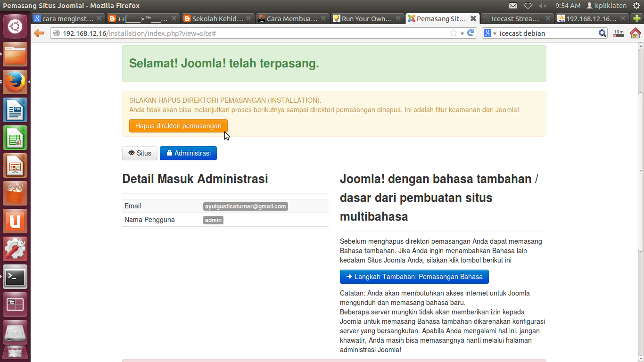
Task: Click the Administrasi button
Action: (188, 153)
